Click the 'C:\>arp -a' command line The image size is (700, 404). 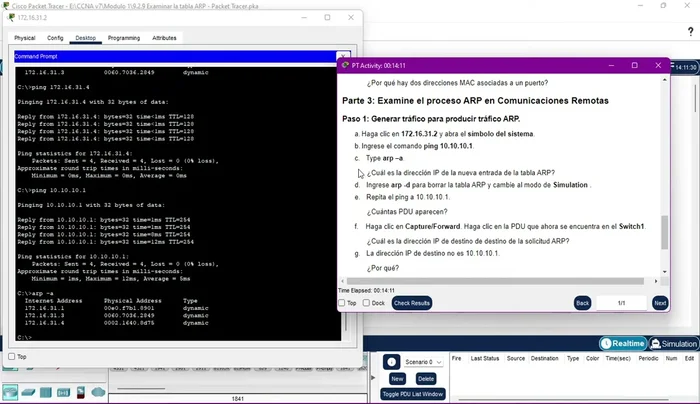(x=35, y=293)
